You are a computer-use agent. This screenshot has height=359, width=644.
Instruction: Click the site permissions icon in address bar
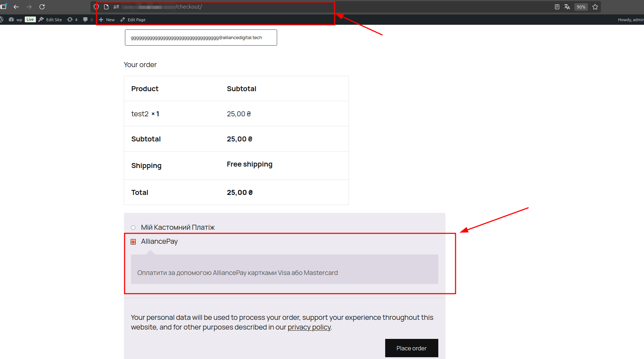(116, 7)
